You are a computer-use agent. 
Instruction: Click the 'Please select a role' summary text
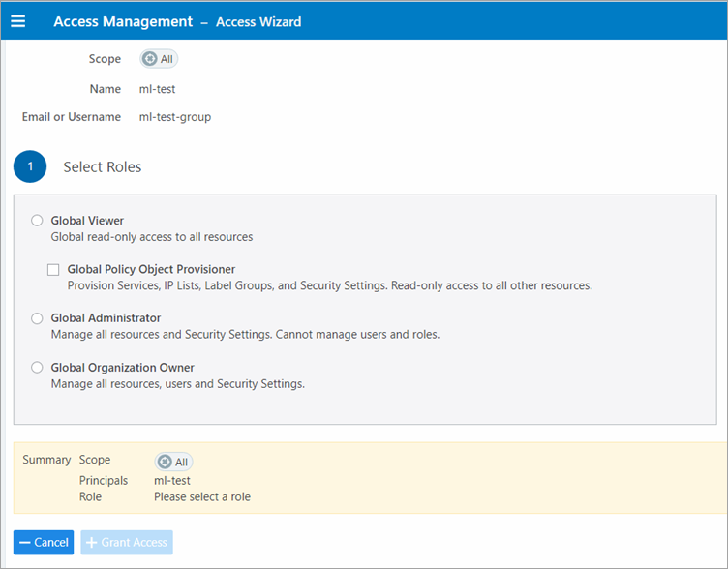click(202, 496)
